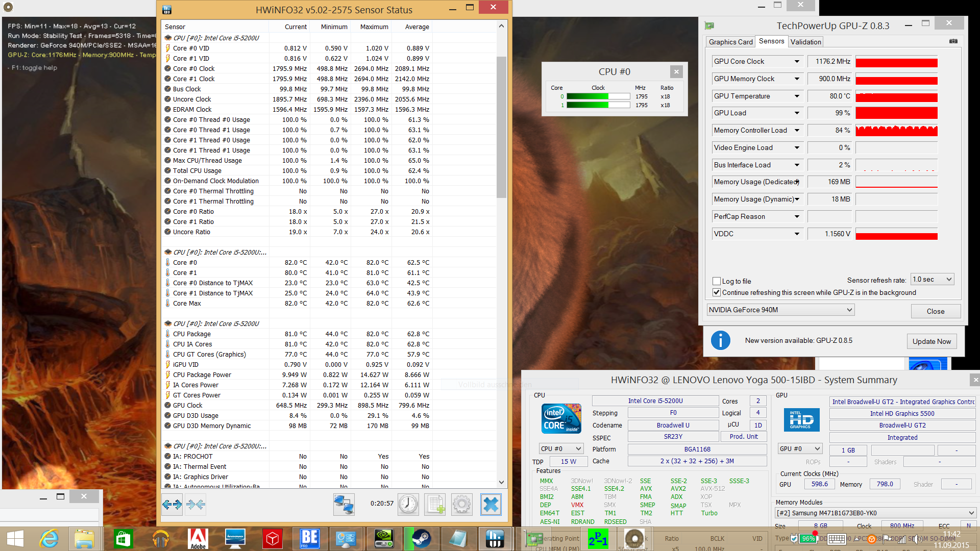Switch to the Graphics Card tab
Viewport: 980px width, 551px height.
click(730, 42)
